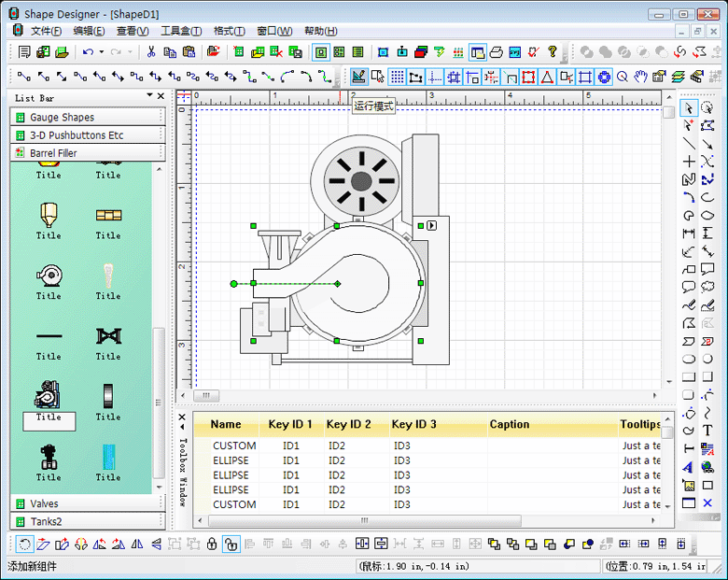Image resolution: width=728 pixels, height=580 pixels.
Task: Toggle the lock icon in bottom toolbar
Action: coord(212,544)
